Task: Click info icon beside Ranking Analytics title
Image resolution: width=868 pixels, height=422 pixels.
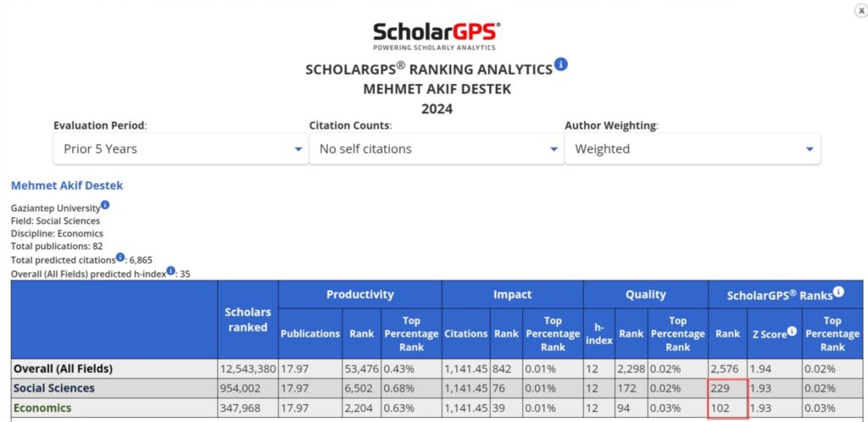Action: coord(561,64)
